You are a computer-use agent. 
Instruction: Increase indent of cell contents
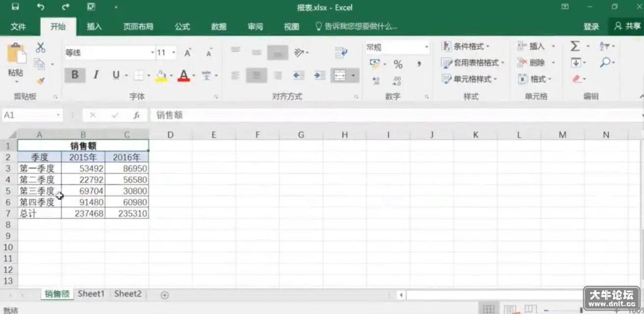click(320, 75)
